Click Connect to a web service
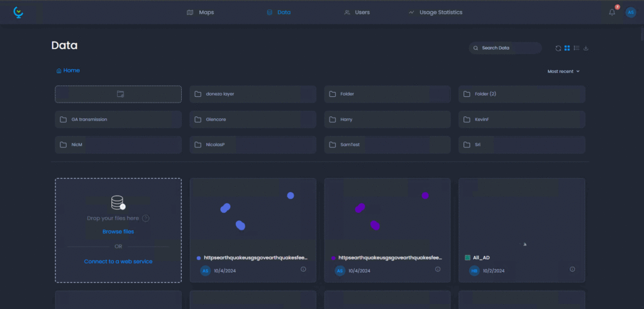Viewport: 644px width, 309px height. click(118, 261)
